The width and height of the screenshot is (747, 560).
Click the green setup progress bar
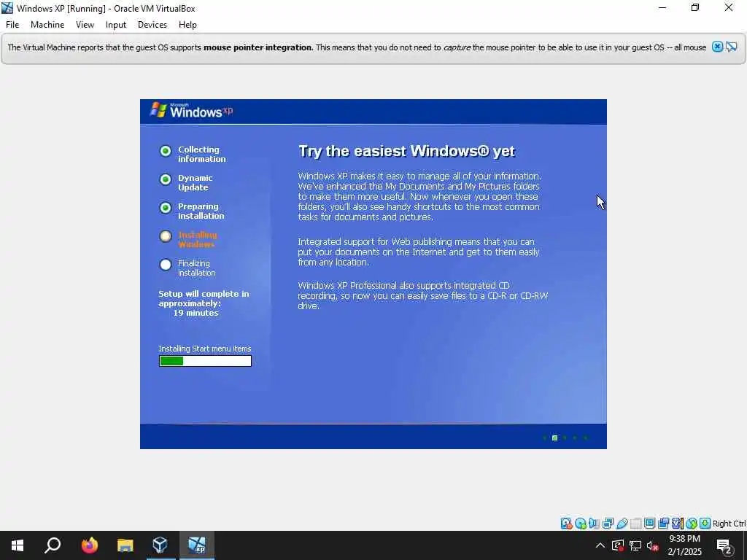(x=205, y=362)
